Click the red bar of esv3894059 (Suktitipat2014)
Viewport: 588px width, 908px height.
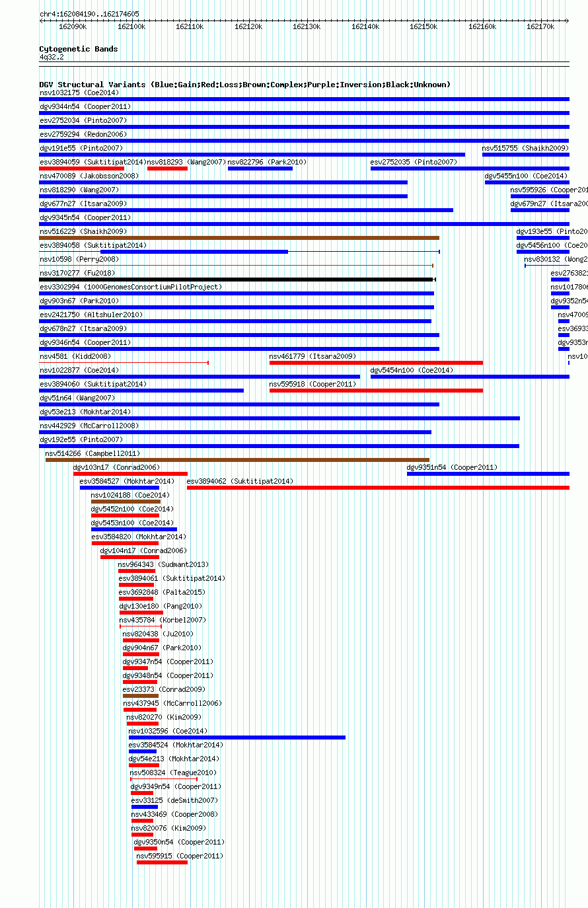pyautogui.click(x=82, y=169)
